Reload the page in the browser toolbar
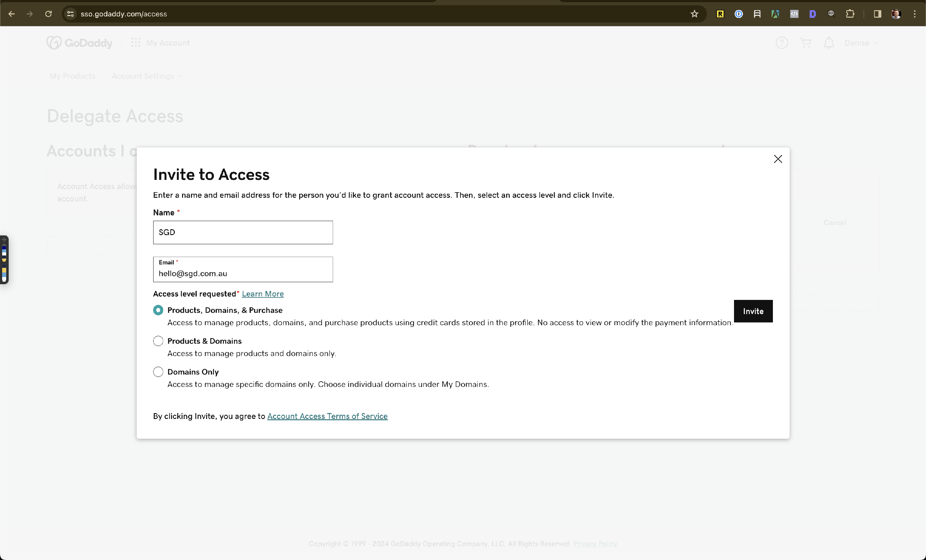Screen dimensions: 926x560 click(x=48, y=14)
